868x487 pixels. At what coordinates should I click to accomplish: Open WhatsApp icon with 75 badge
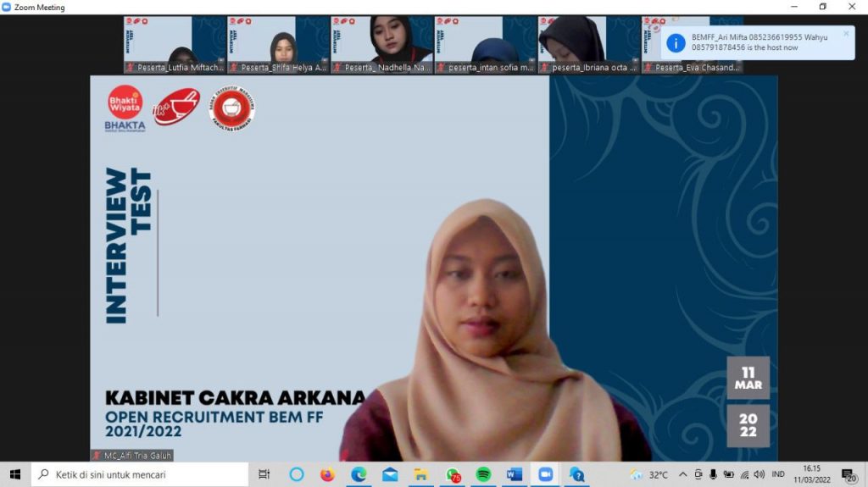pos(453,474)
